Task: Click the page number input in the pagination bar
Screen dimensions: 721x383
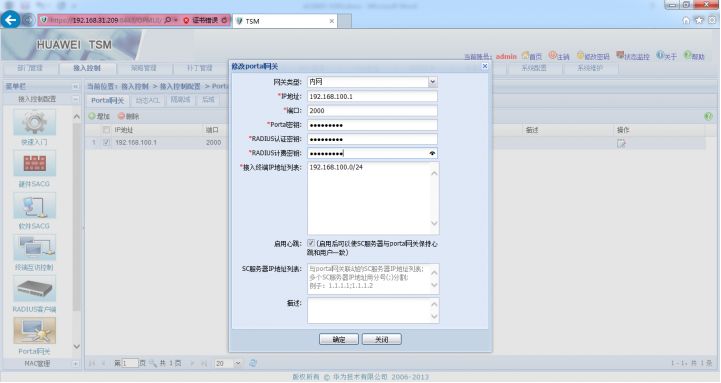Action: [x=130, y=363]
